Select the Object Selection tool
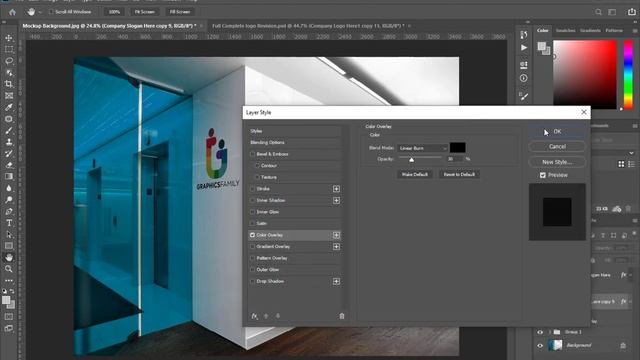This screenshot has width=640, height=360. pyautogui.click(x=9, y=73)
